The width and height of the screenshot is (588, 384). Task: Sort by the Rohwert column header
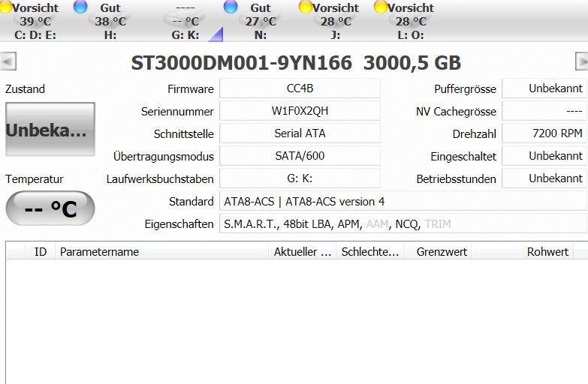[x=523, y=252]
